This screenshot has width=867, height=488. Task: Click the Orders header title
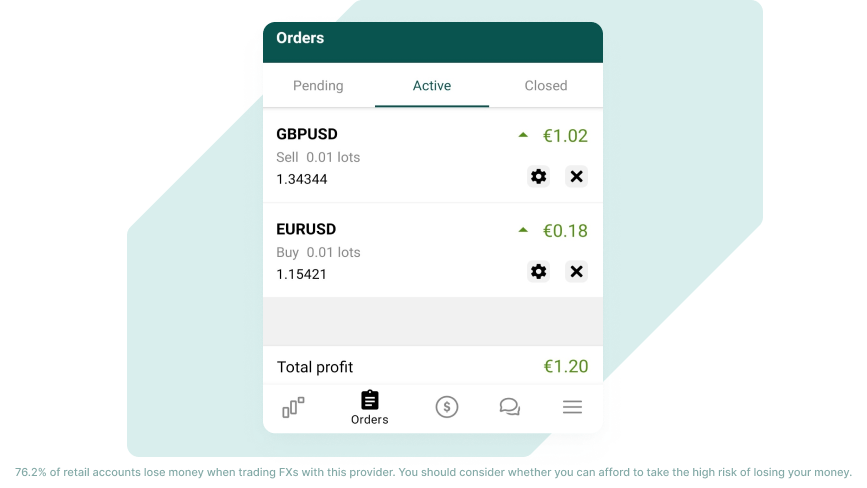click(x=300, y=38)
